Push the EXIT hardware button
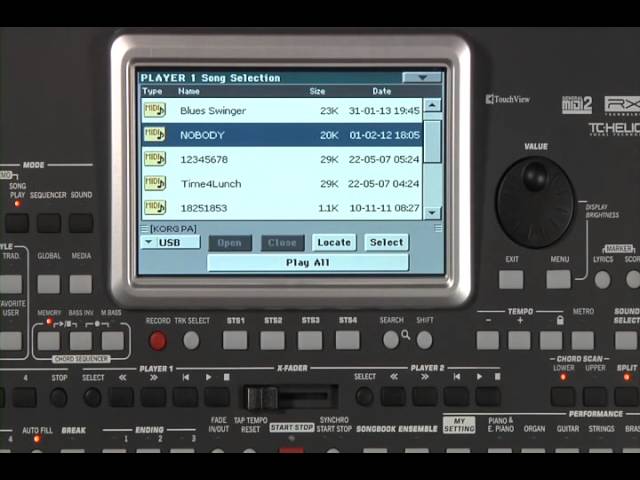 [511, 280]
